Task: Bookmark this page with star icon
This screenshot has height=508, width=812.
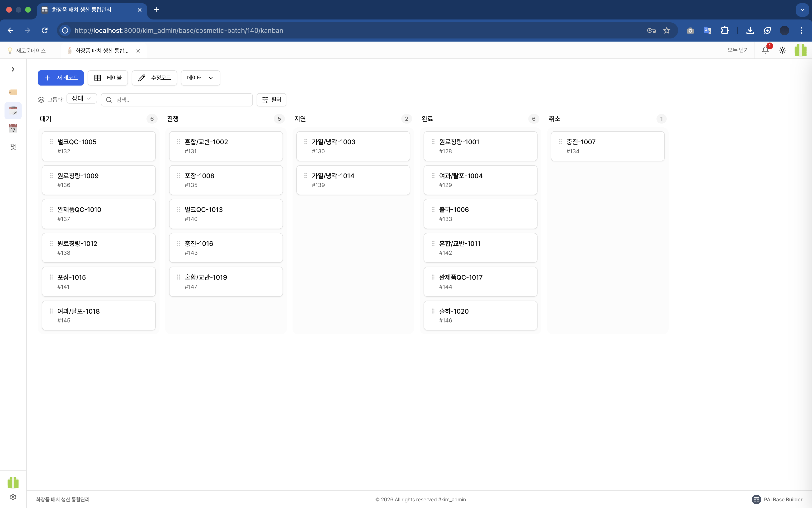Action: coord(667,30)
